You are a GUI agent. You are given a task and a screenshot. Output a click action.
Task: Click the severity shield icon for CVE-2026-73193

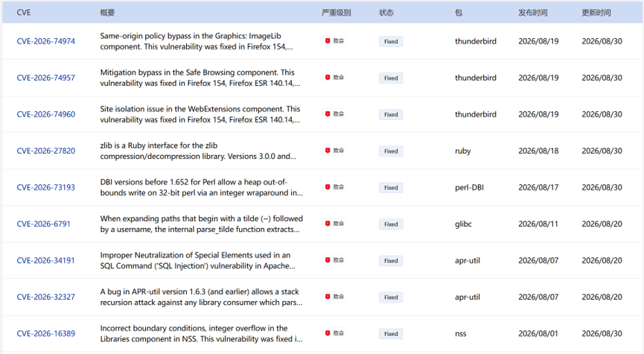click(328, 187)
